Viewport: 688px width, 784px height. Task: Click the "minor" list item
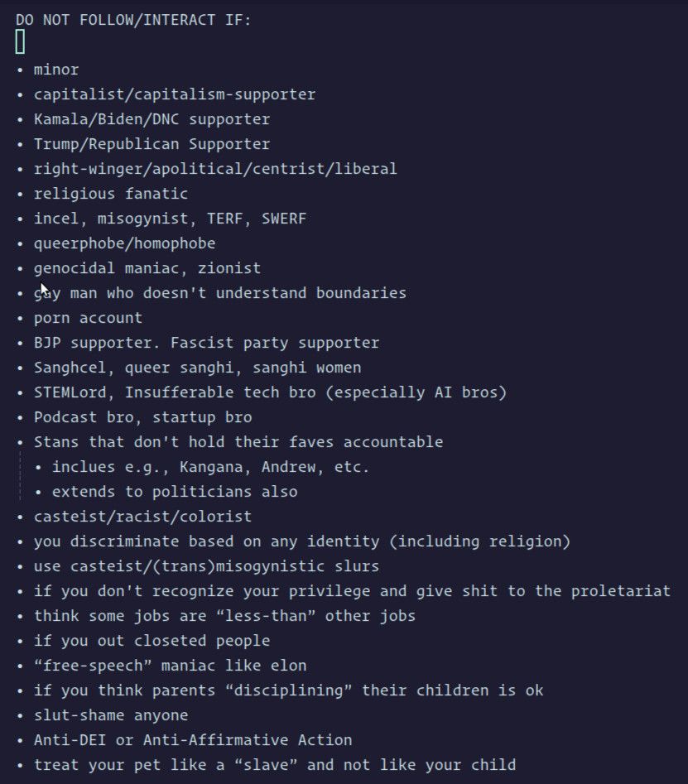tap(56, 70)
